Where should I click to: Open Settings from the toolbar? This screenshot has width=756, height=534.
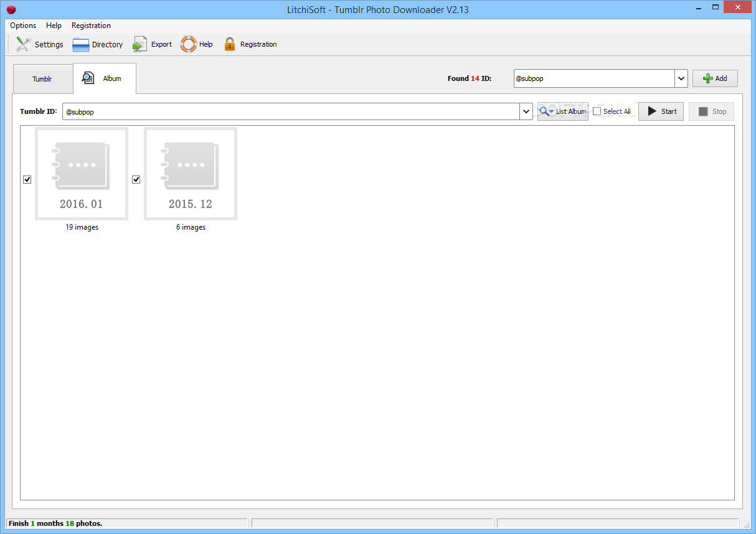[39, 44]
